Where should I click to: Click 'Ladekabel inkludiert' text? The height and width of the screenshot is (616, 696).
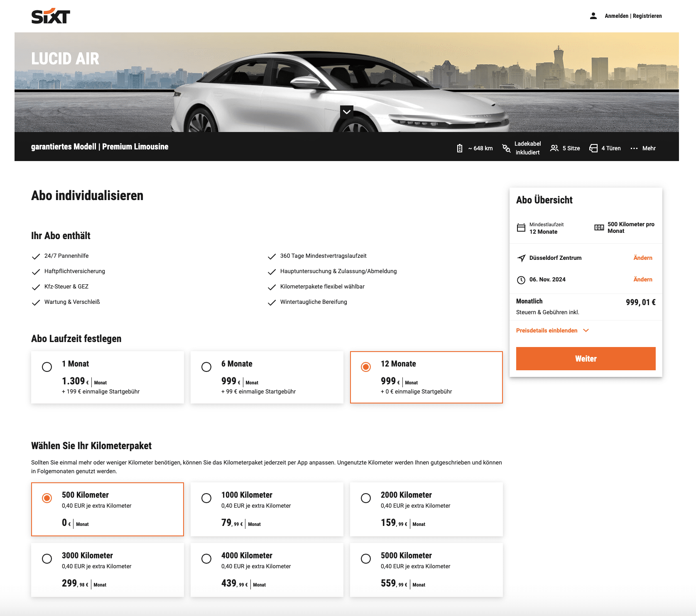(528, 148)
